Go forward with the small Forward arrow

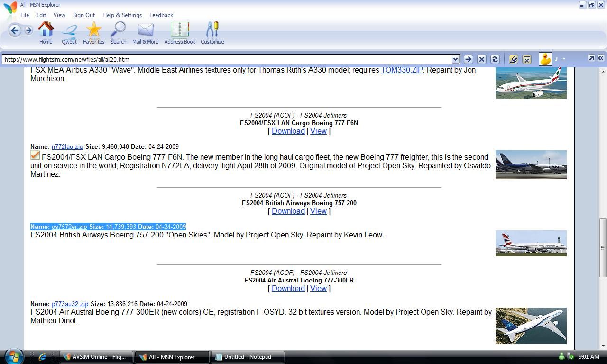coord(28,31)
